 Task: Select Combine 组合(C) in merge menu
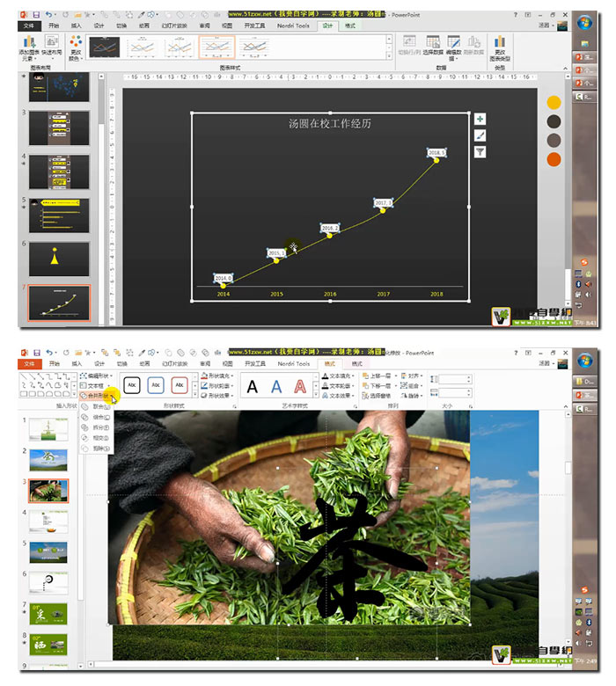pos(96,418)
